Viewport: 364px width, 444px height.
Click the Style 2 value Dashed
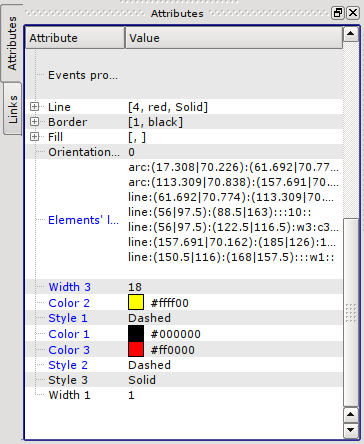pos(149,365)
